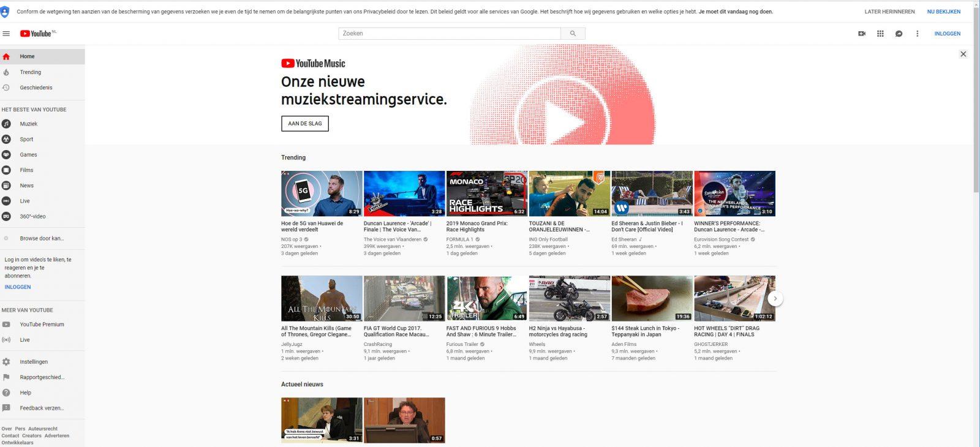Image resolution: width=980 pixels, height=447 pixels.
Task: Open Hot Wheels Dirt Drag Racing thumbnail
Action: coord(734,298)
